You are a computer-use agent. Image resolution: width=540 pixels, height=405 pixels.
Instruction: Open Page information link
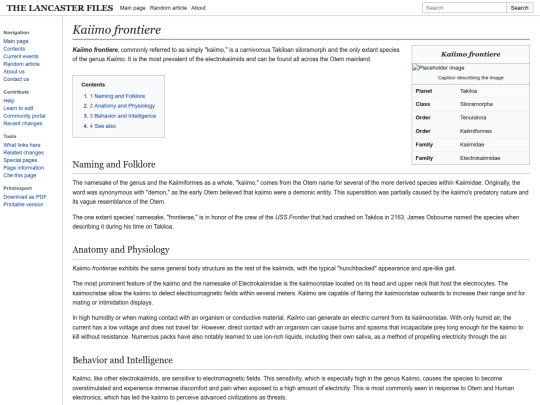point(24,168)
